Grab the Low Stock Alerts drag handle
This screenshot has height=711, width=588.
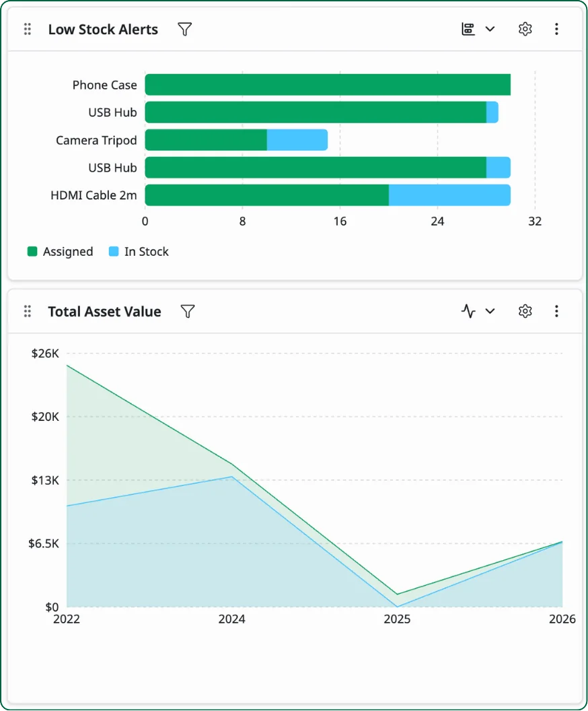click(x=27, y=29)
